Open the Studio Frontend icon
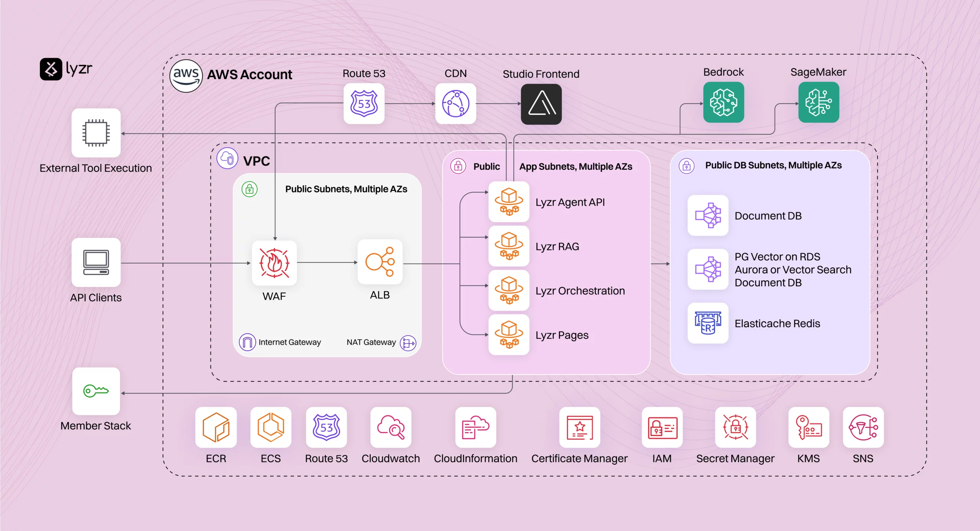This screenshot has height=531, width=980. (541, 104)
